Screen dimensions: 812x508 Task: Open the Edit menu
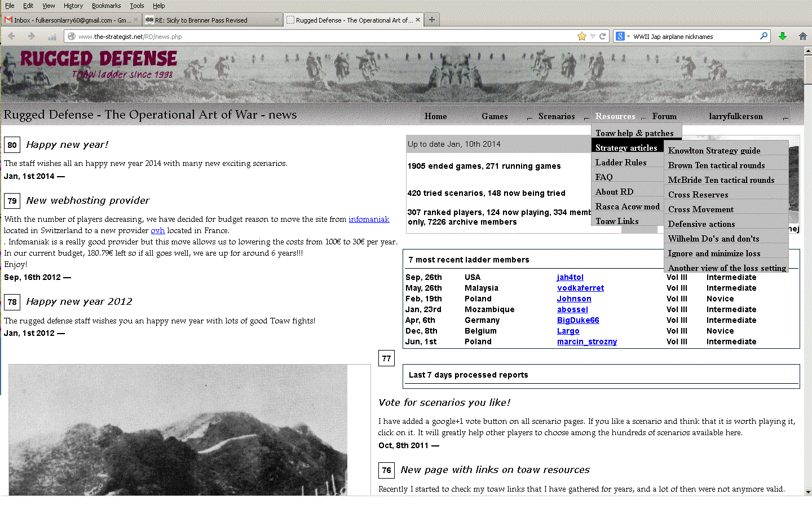click(28, 6)
